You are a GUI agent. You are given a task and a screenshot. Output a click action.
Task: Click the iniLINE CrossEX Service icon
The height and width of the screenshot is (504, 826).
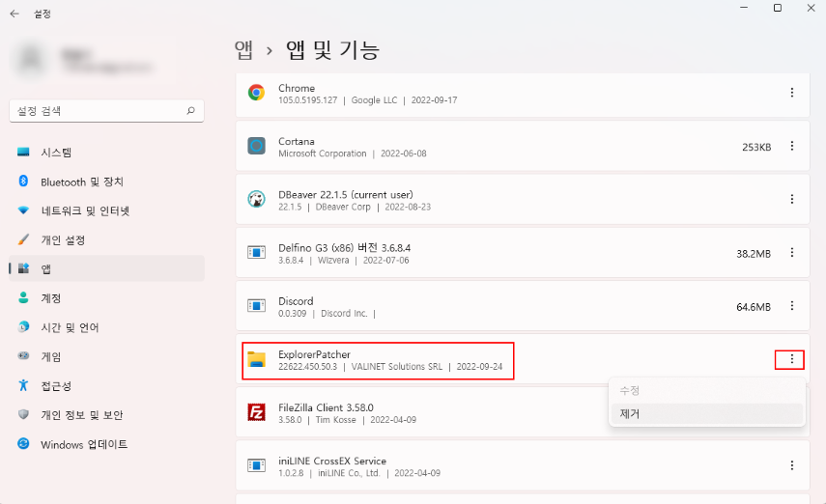(257, 465)
